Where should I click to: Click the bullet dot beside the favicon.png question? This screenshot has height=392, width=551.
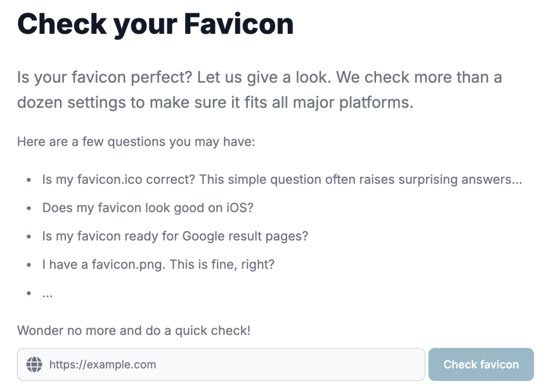tap(29, 265)
